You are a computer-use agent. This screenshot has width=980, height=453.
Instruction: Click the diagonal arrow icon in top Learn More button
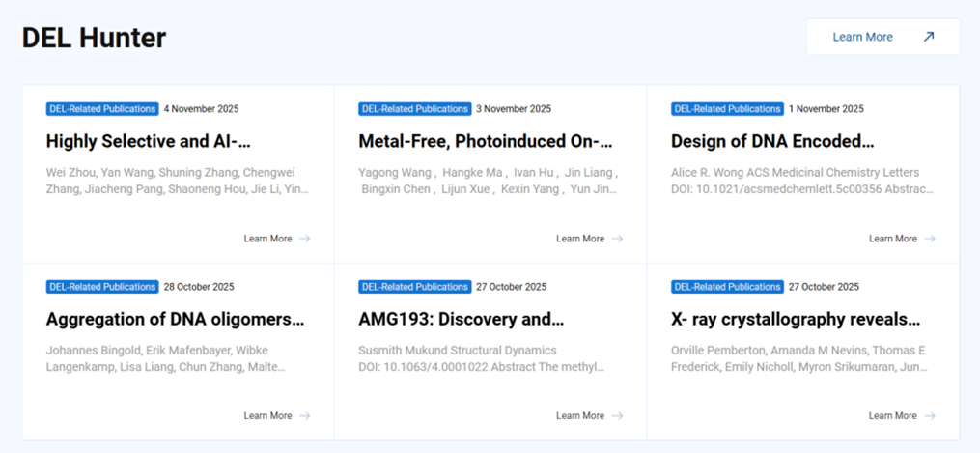[928, 37]
